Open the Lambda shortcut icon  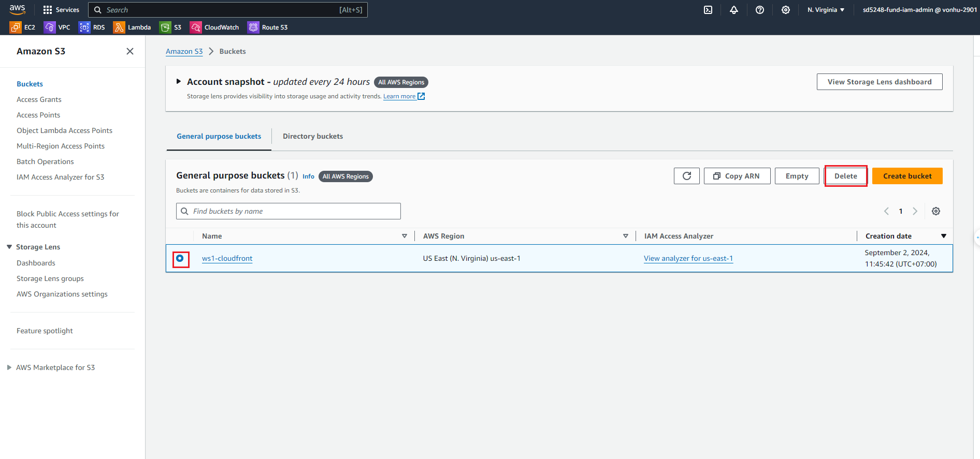(x=119, y=27)
